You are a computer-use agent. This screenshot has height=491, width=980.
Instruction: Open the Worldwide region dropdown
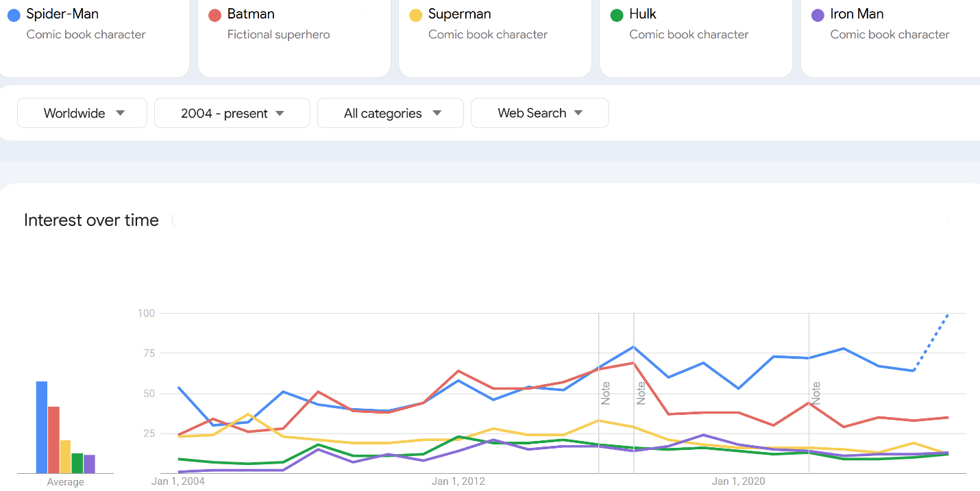tap(82, 113)
